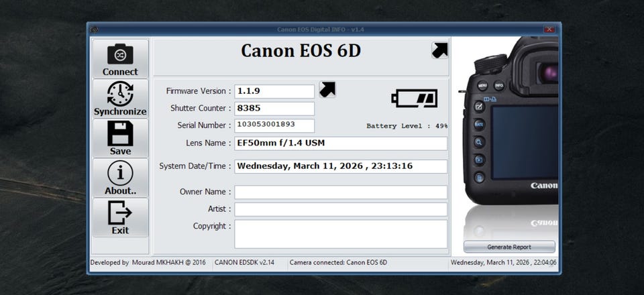
Task: Click the 'Serial Number :' label
Action: [x=204, y=125]
